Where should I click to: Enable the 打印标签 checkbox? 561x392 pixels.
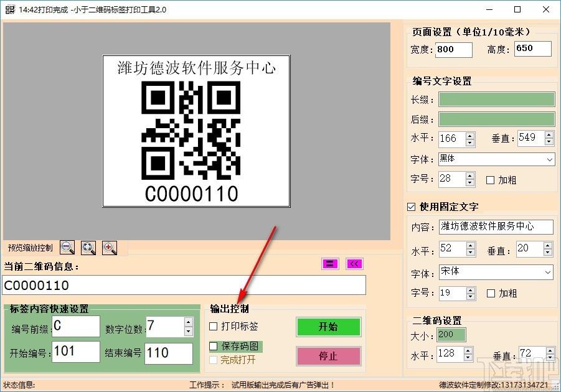coord(213,326)
